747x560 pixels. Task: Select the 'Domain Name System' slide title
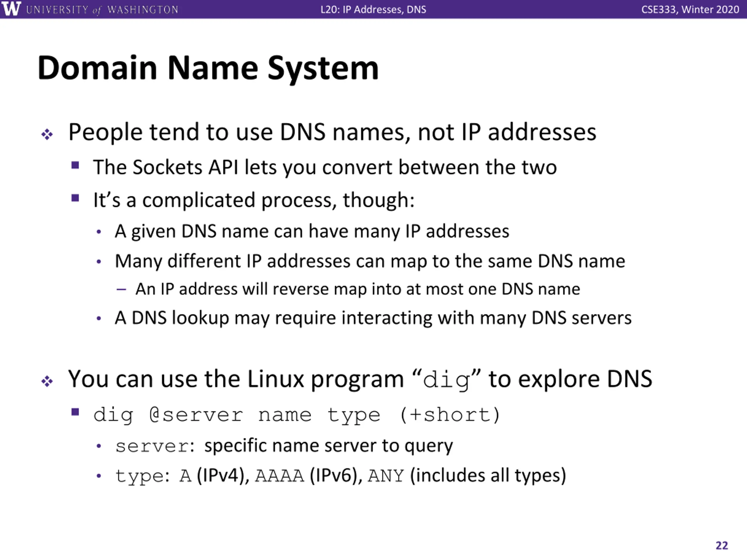click(x=208, y=69)
